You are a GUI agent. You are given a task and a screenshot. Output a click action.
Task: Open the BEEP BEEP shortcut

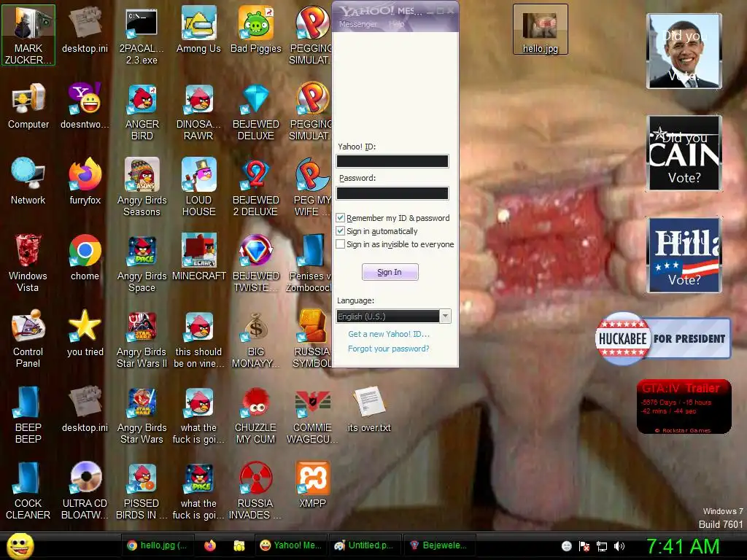pos(28,414)
